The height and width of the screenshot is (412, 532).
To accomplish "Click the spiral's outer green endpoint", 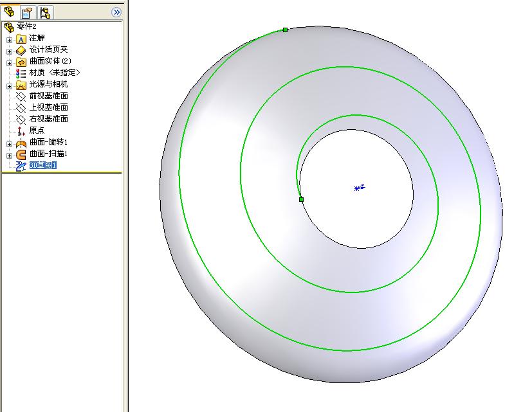I will (x=286, y=30).
